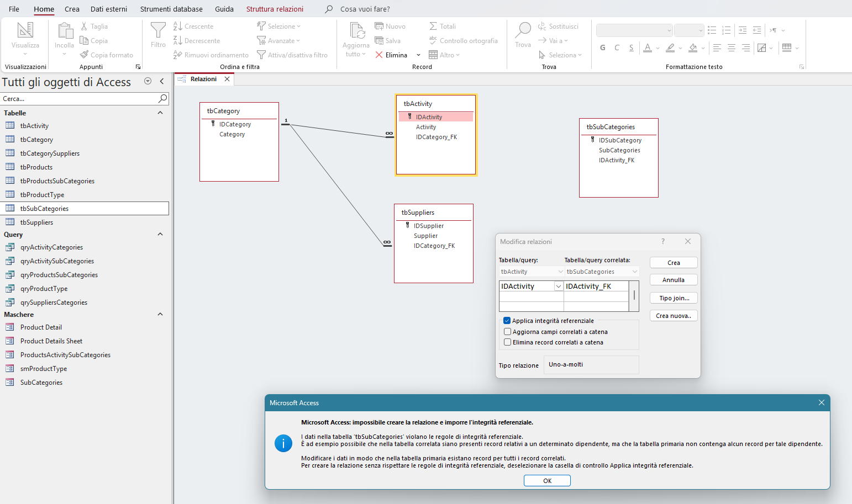Viewport: 852px width, 504px height.
Task: Open the IDActivity field dropdown
Action: point(558,287)
